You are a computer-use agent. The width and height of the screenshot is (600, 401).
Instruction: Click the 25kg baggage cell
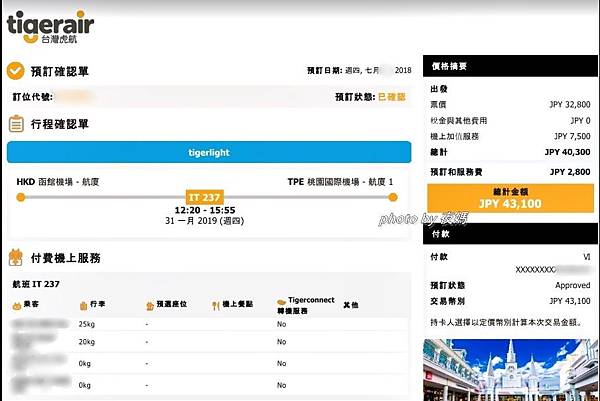tap(86, 324)
